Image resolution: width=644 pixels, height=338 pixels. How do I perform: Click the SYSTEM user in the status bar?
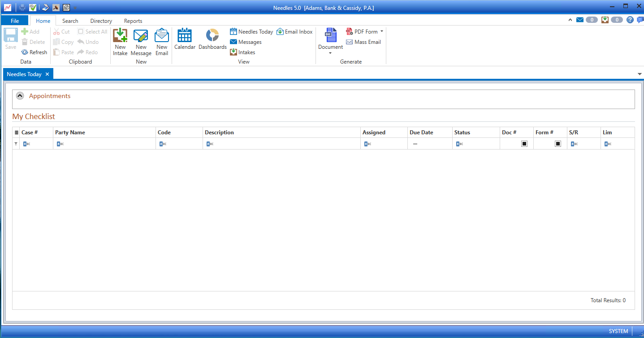[618, 331]
